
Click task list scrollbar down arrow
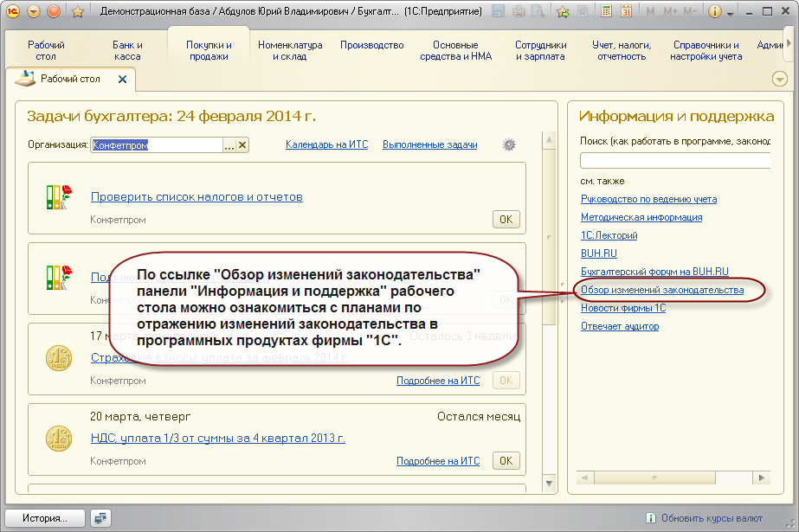549,484
